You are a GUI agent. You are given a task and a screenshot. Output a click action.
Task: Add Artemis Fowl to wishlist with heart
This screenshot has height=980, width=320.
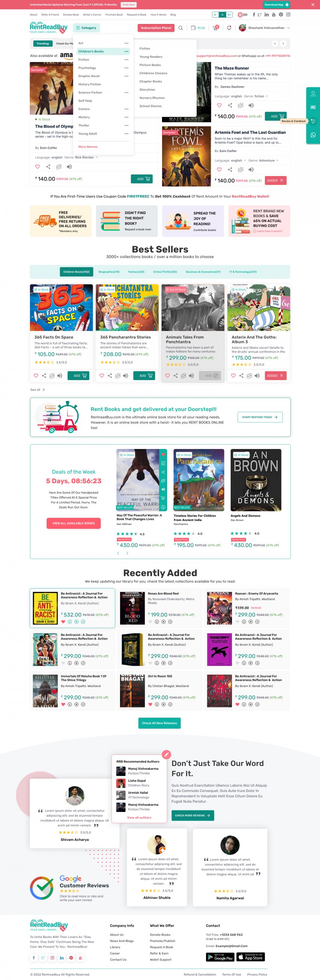tap(219, 170)
